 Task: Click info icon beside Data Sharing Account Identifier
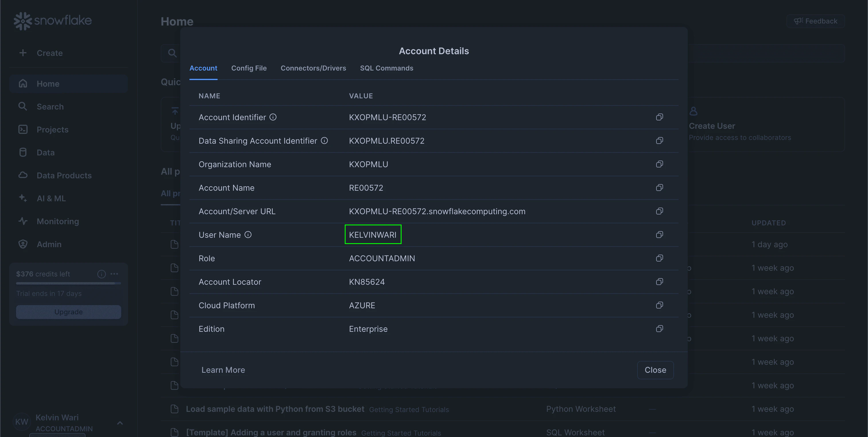pyautogui.click(x=324, y=141)
